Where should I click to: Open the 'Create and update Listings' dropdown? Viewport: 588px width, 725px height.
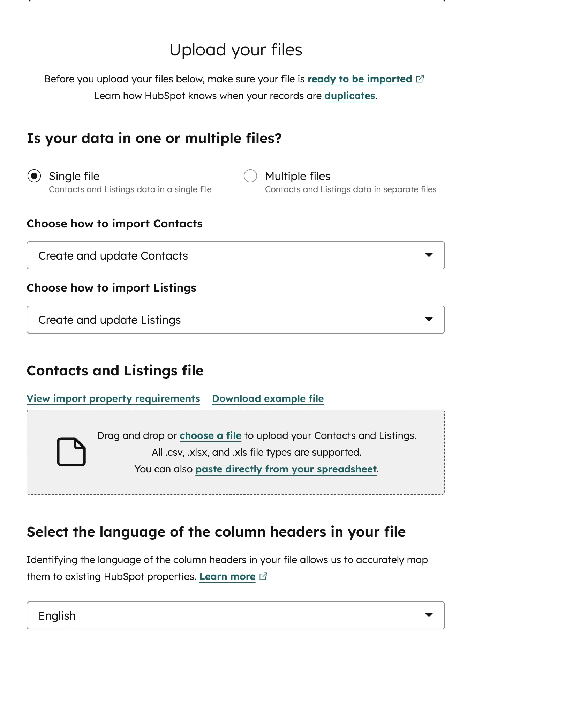(235, 320)
